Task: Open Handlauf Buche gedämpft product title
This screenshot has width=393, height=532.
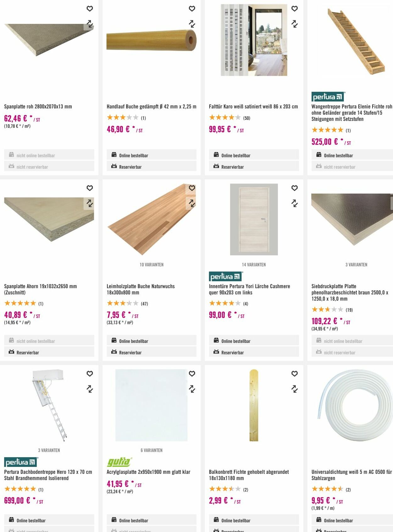Action: (x=151, y=107)
